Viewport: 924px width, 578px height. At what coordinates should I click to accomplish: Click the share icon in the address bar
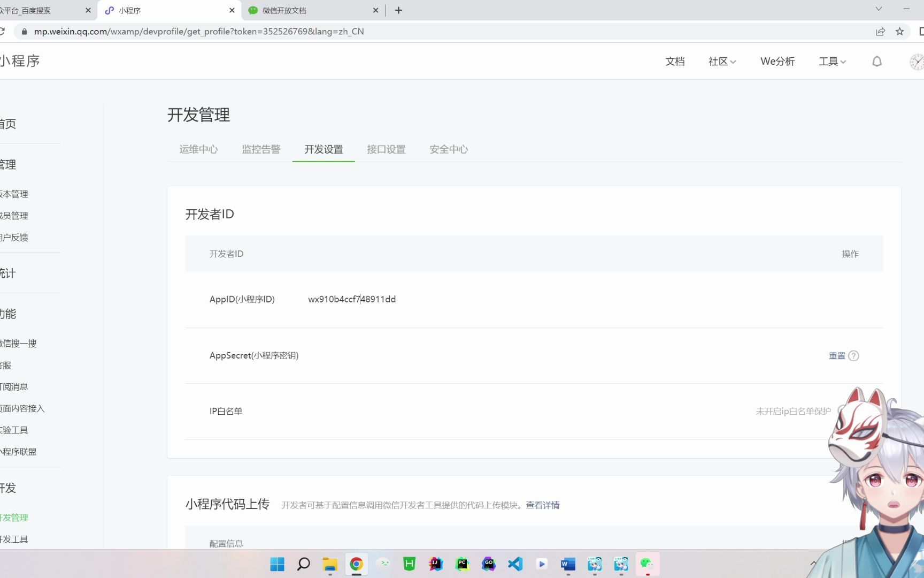coord(880,31)
